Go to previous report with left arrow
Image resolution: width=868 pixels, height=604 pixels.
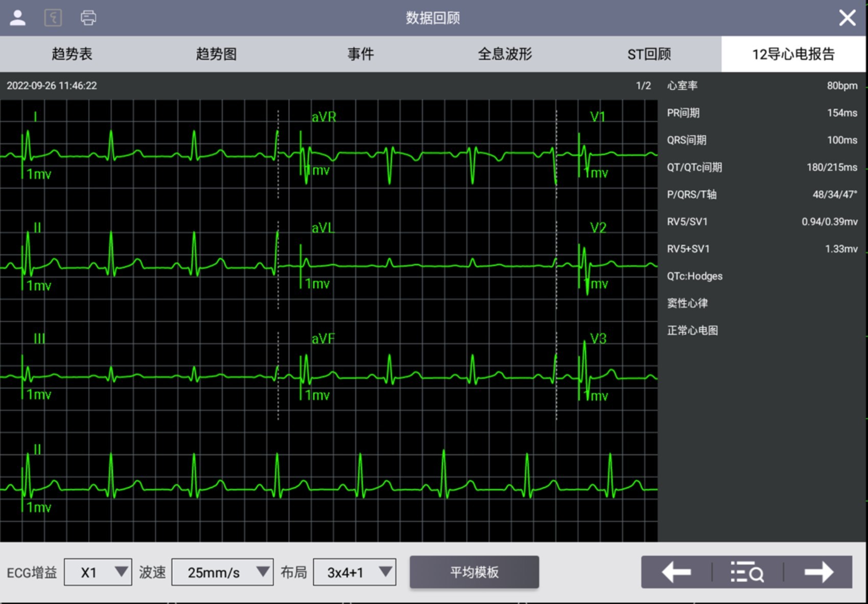coord(676,572)
